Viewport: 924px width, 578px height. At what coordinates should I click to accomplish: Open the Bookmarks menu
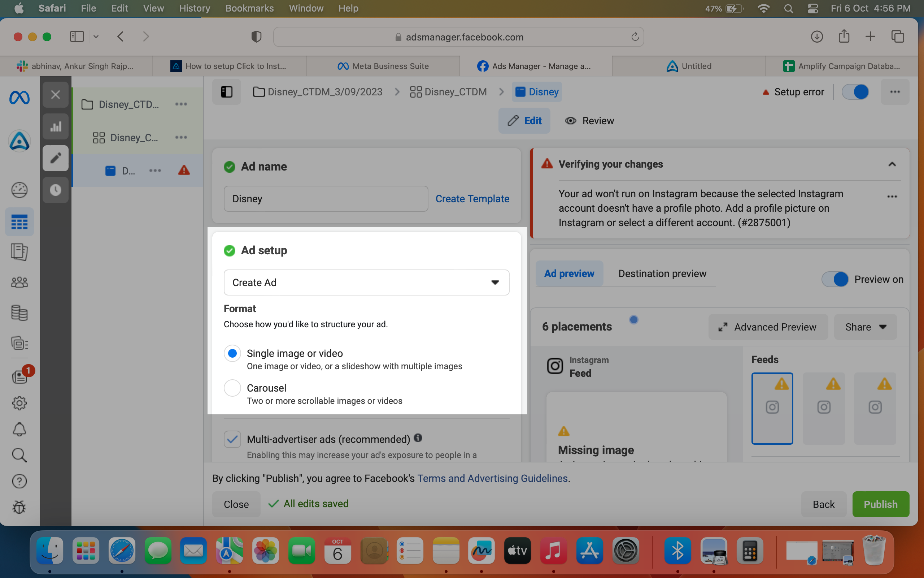[x=249, y=8]
